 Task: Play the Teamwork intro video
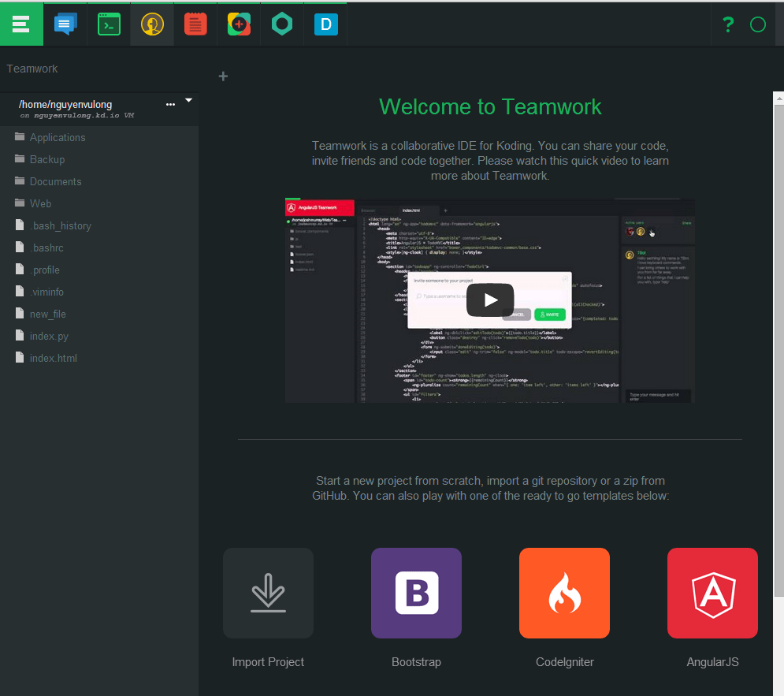click(490, 300)
